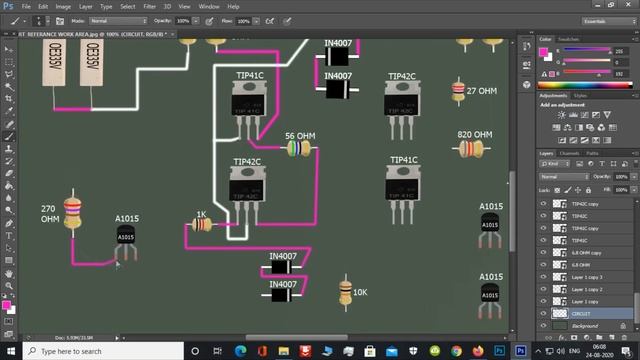The width and height of the screenshot is (640, 360).
Task: Select the History Brush tool
Action: click(9, 161)
